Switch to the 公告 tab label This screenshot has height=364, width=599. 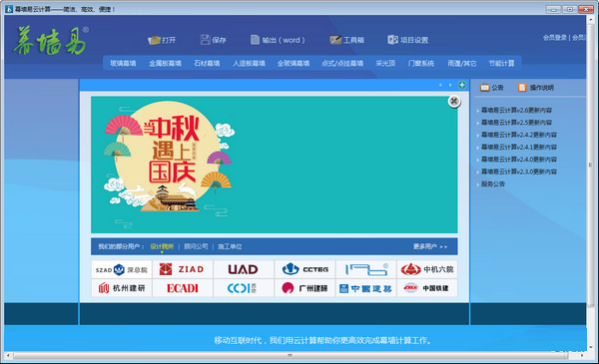click(497, 88)
